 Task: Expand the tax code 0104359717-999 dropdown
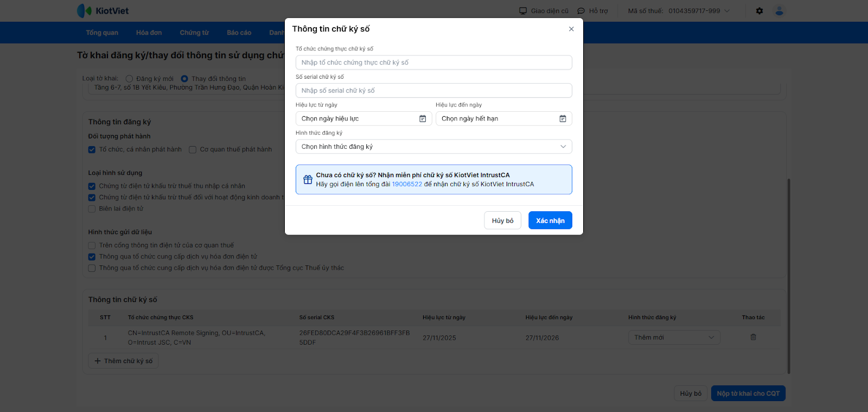[727, 11]
